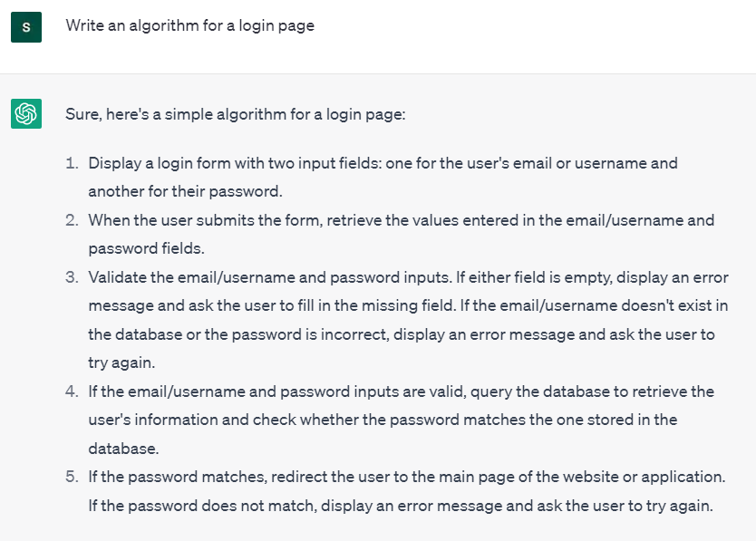Click the line starting "Display a login form"
This screenshot has width=756, height=541.
click(x=383, y=163)
